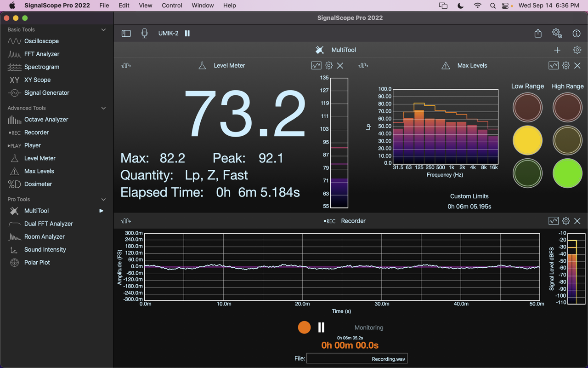The image size is (588, 368).
Task: Click Max Levels signal waveform icon
Action: (x=363, y=65)
